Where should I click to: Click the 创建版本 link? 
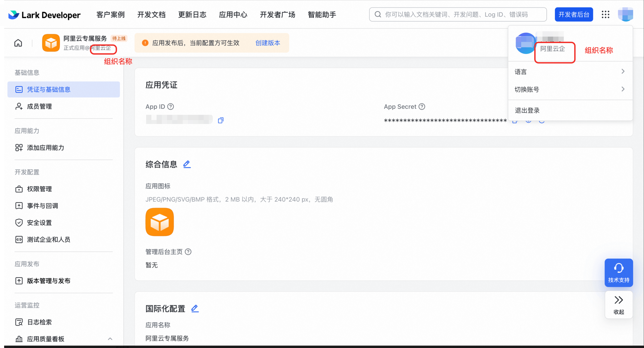[x=268, y=43]
